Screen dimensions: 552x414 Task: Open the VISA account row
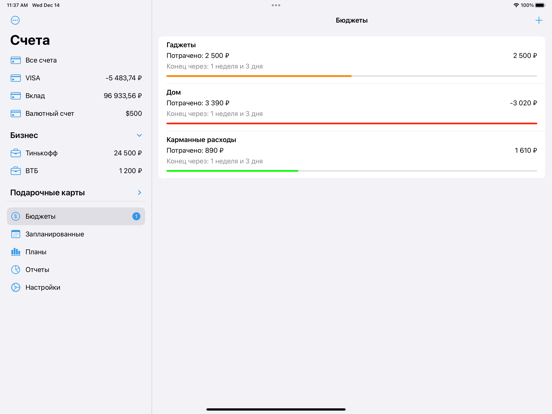[76, 78]
